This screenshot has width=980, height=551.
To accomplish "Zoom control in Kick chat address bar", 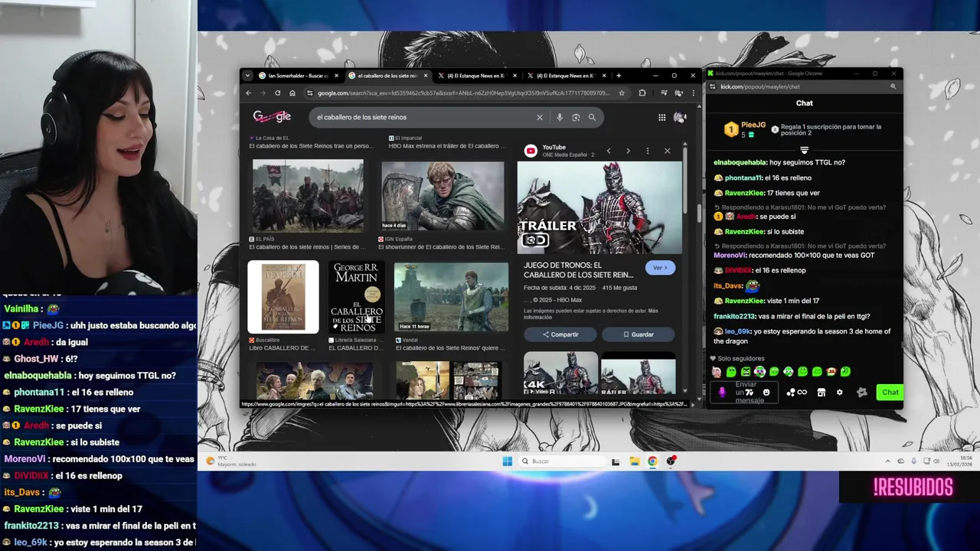I will tap(893, 86).
